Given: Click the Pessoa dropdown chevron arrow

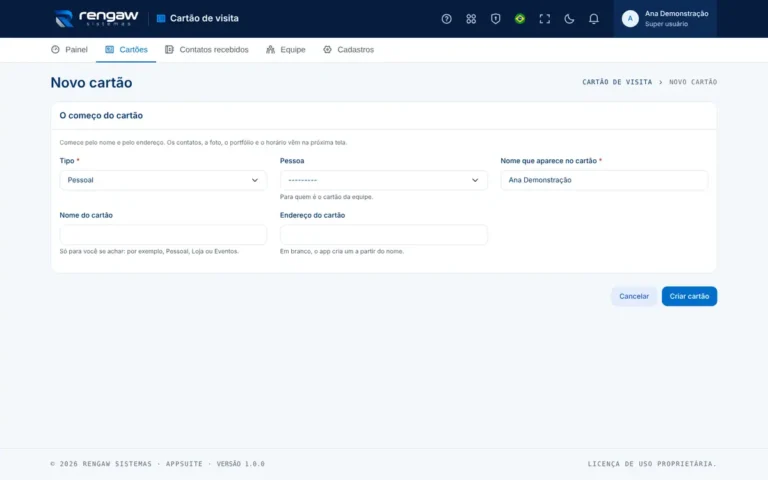Looking at the screenshot, I should (x=475, y=180).
